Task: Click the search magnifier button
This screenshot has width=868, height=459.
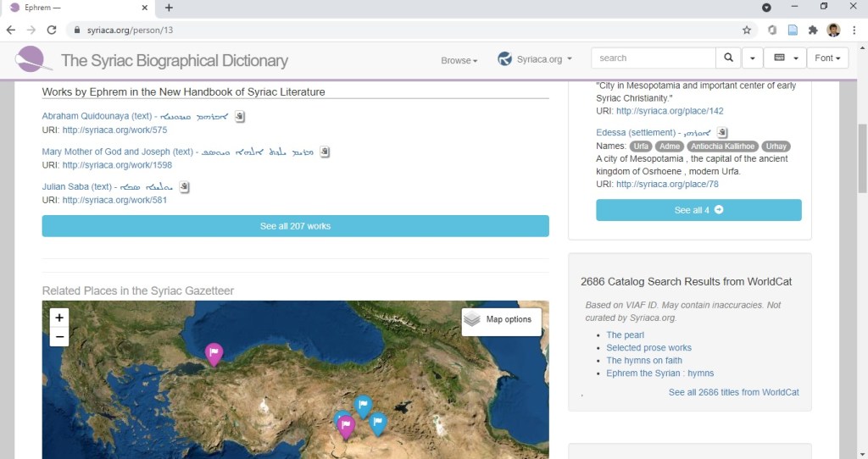Action: click(728, 58)
